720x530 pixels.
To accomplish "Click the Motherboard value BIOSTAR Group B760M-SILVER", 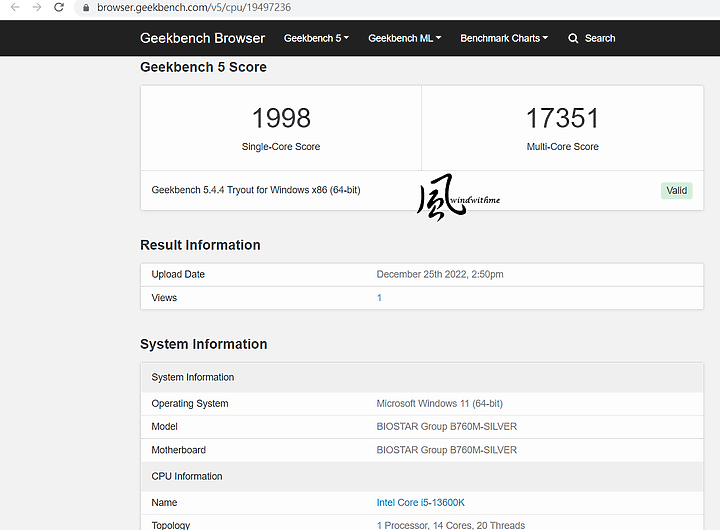I will pyautogui.click(x=447, y=450).
